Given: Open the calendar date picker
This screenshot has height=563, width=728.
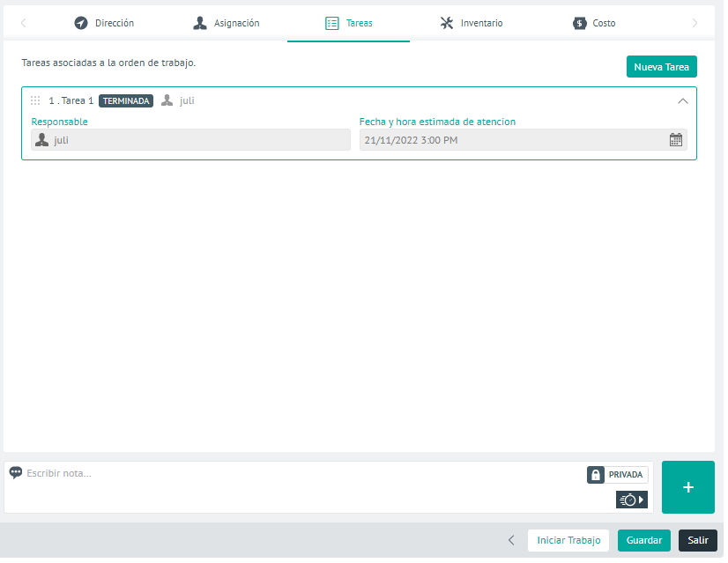Looking at the screenshot, I should 675,140.
